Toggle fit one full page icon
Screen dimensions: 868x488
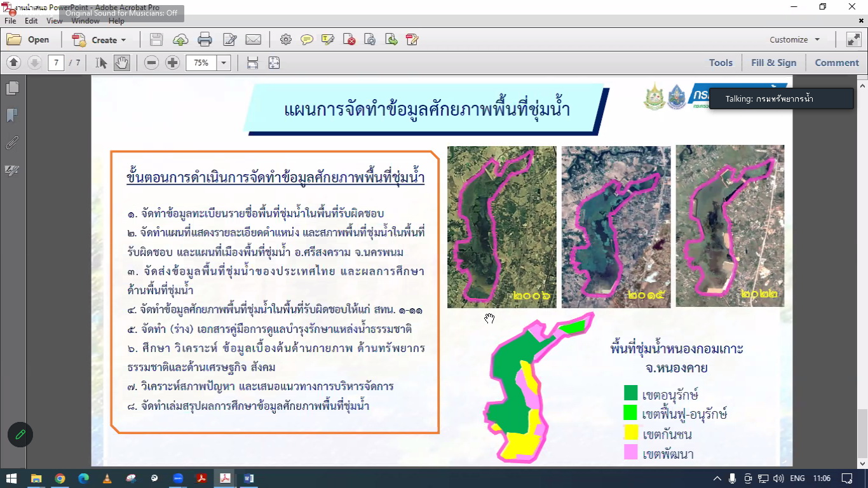pos(274,63)
